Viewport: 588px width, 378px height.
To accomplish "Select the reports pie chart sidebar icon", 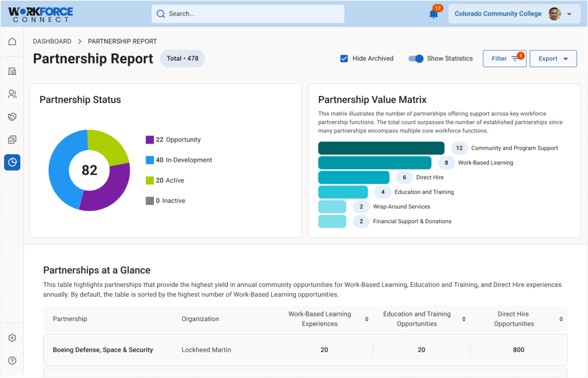I will click(12, 162).
